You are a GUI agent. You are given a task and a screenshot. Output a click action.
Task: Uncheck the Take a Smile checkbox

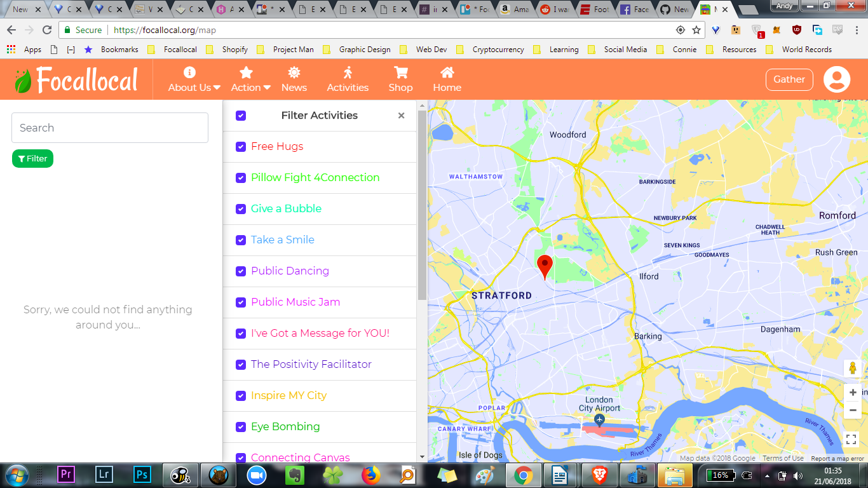point(241,240)
